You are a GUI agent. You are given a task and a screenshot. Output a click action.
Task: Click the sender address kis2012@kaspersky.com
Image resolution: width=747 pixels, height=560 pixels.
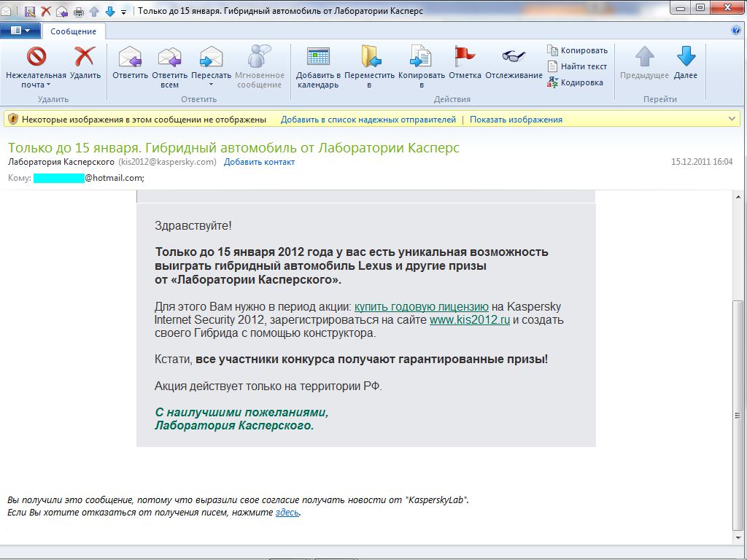coord(167,162)
